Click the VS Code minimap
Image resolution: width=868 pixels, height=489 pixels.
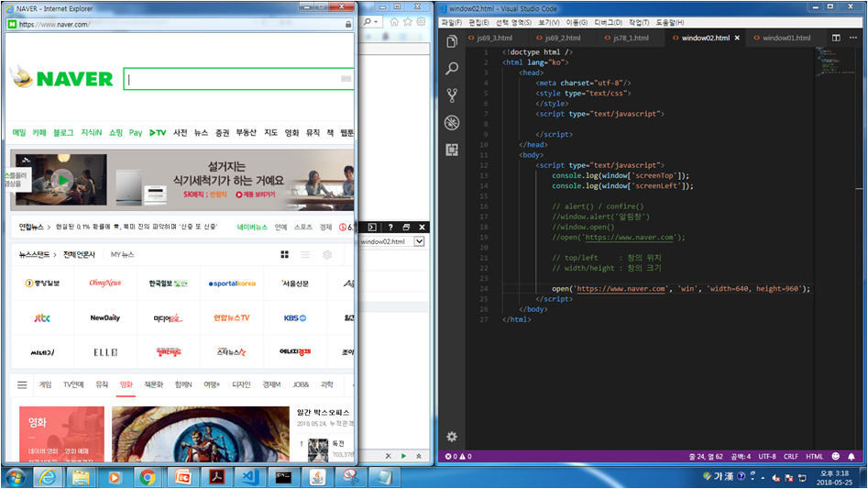836,61
